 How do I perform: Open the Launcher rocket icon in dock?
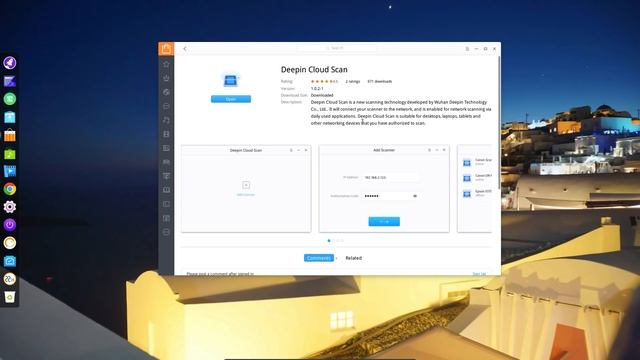[x=10, y=63]
